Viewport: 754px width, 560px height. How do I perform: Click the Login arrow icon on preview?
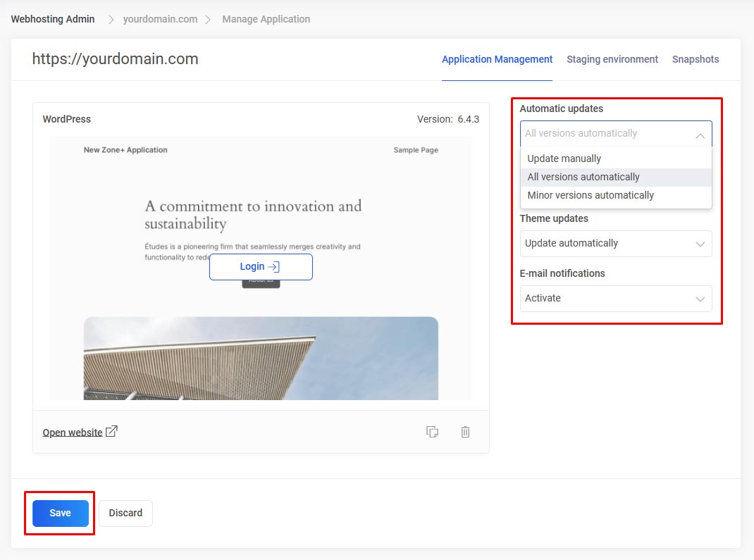pos(274,267)
